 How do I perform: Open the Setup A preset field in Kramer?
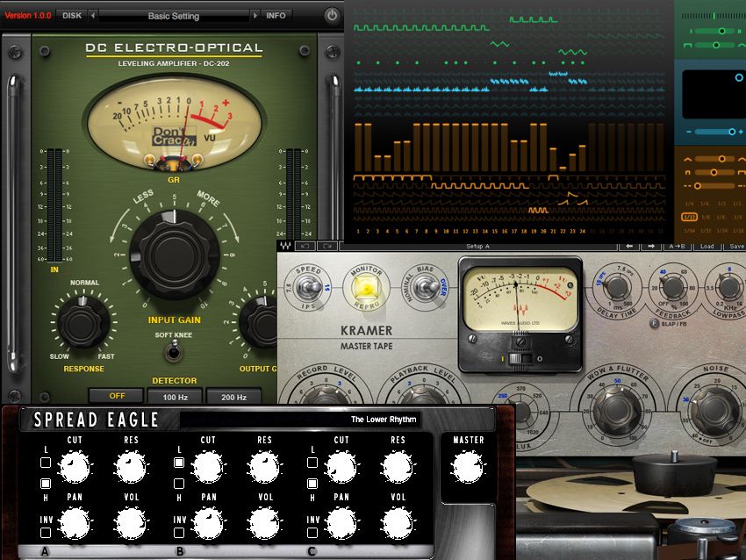(x=477, y=246)
